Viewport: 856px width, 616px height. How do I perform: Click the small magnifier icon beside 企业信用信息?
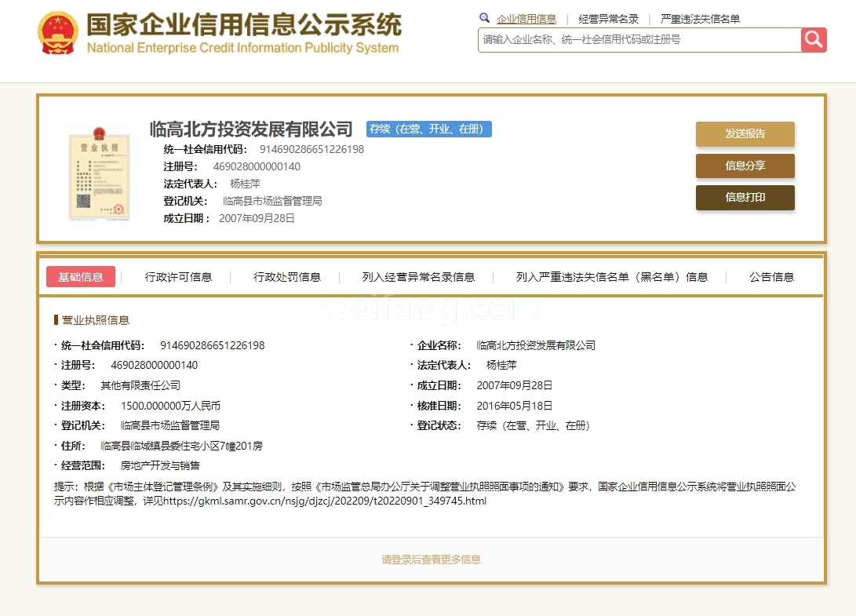point(485,17)
